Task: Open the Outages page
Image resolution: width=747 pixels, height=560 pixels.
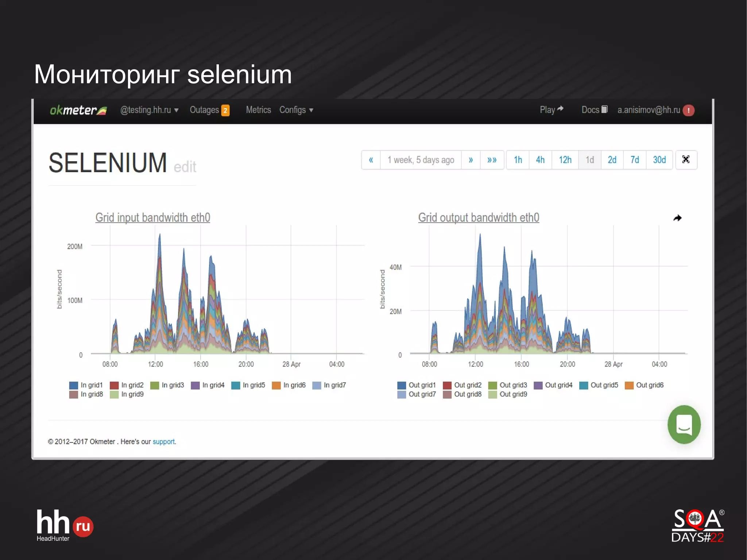Action: (204, 110)
